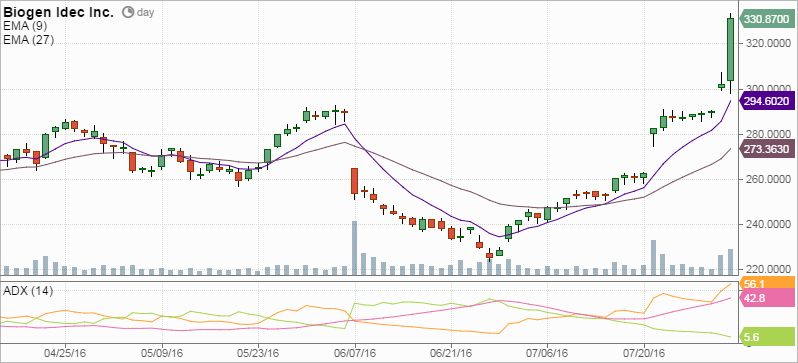Click the 06/21/16 date label
This screenshot has width=798, height=363.
(x=451, y=352)
